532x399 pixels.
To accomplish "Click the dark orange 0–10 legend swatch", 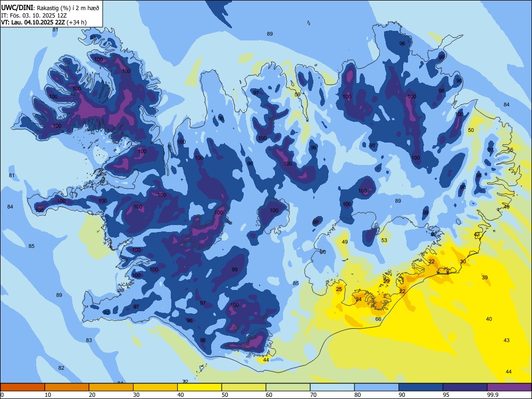I will coord(22,387).
